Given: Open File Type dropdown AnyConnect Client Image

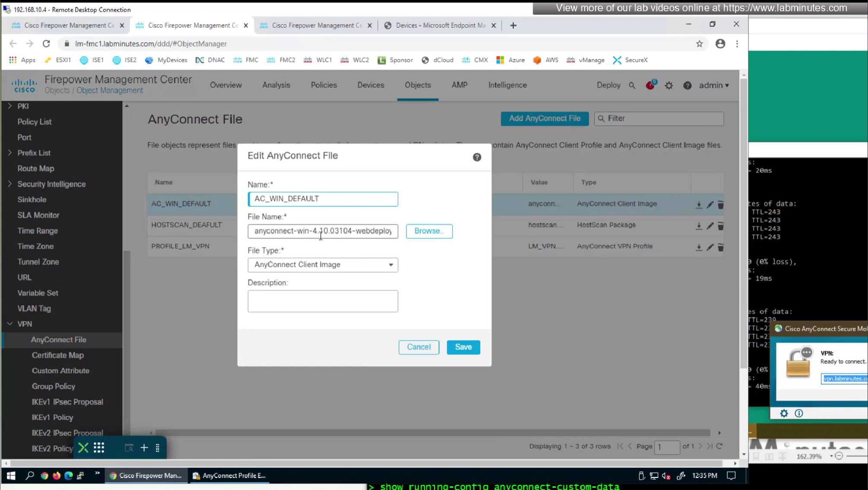Looking at the screenshot, I should (323, 265).
